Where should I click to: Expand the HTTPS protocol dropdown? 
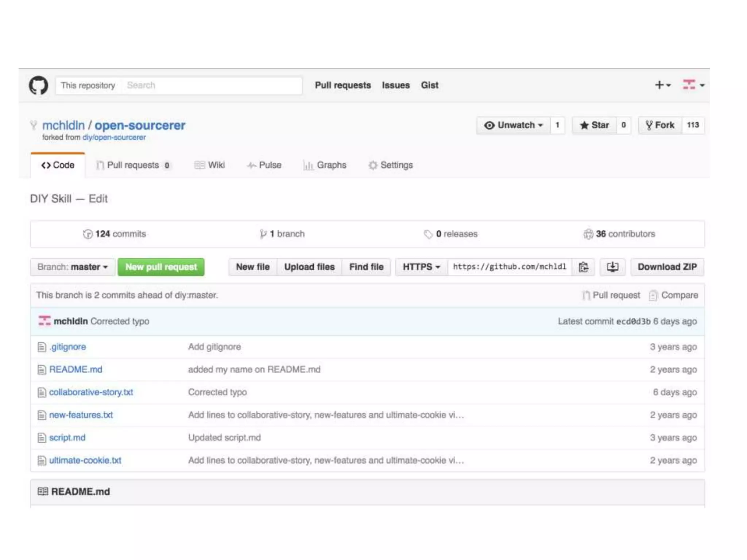[421, 267]
